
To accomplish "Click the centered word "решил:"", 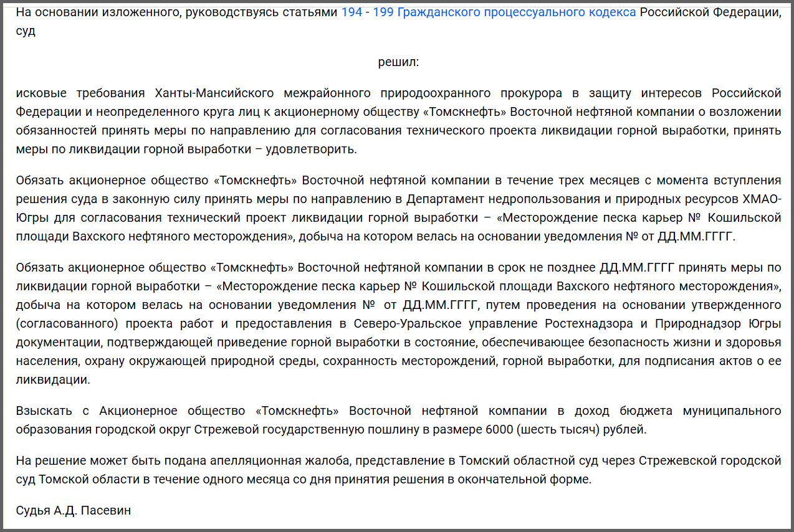I will 398,62.
